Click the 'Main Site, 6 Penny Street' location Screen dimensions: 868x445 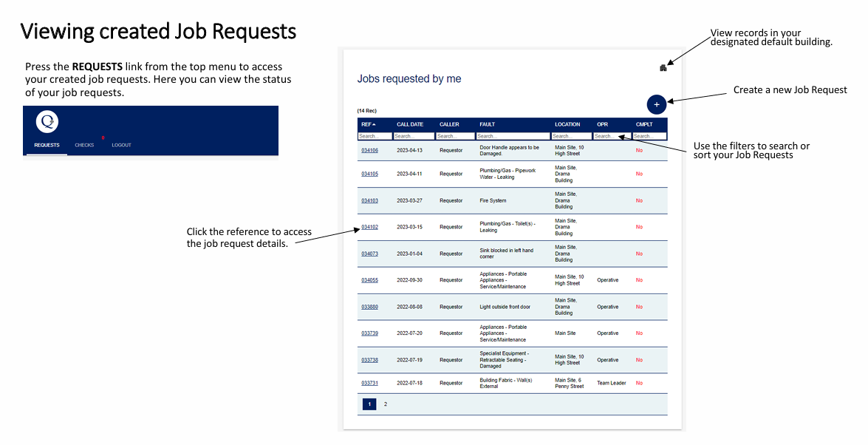coord(569,384)
